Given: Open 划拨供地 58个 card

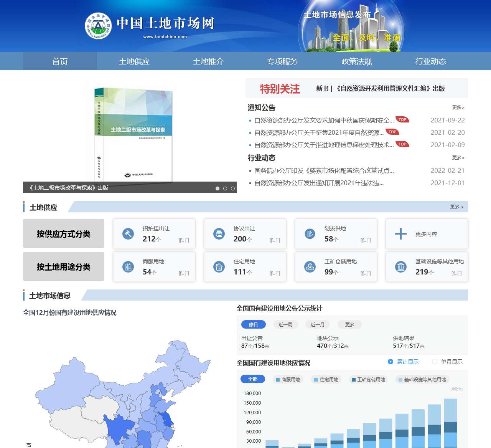Looking at the screenshot, I should (336, 234).
